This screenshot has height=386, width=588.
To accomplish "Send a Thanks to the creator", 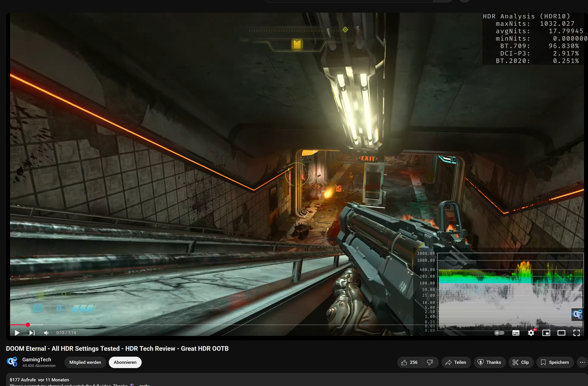I will tap(490, 362).
